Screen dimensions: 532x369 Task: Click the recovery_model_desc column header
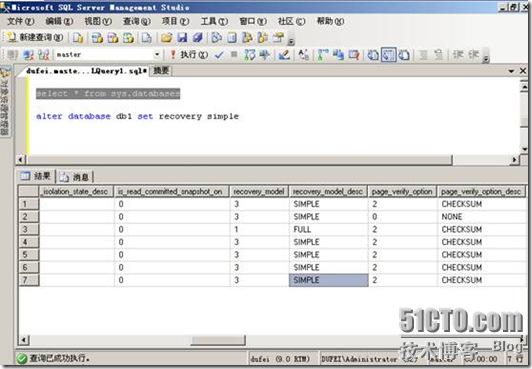(x=328, y=192)
